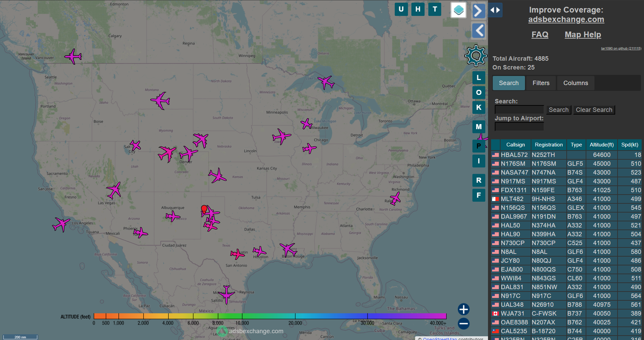Click the aircraft over Lake Superior

pyautogui.click(x=326, y=82)
